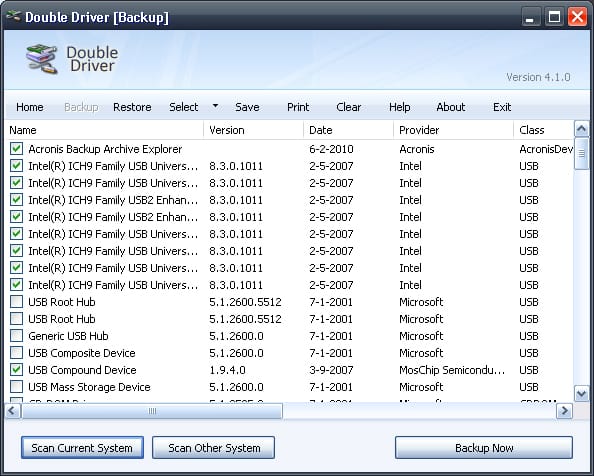The width and height of the screenshot is (594, 476).
Task: Go to the Home menu item
Action: tap(30, 107)
